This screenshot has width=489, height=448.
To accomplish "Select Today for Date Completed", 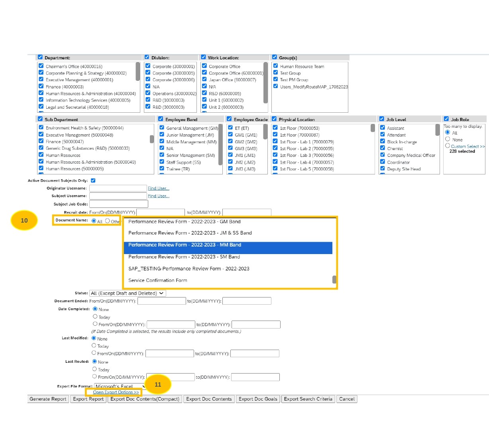I will 95,316.
